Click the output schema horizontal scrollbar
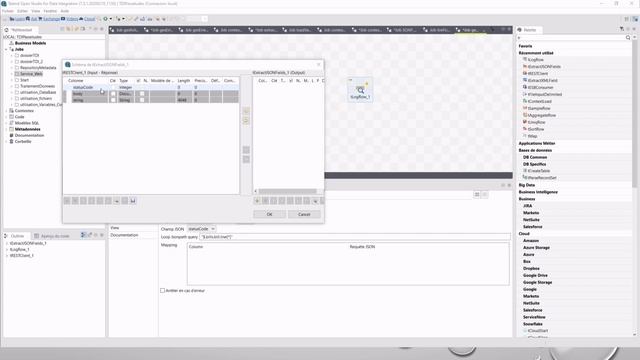 click(x=287, y=191)
